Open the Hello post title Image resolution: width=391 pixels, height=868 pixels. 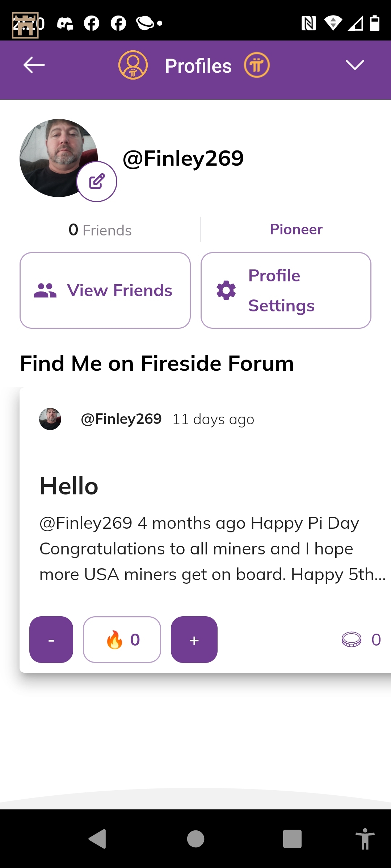click(x=69, y=486)
